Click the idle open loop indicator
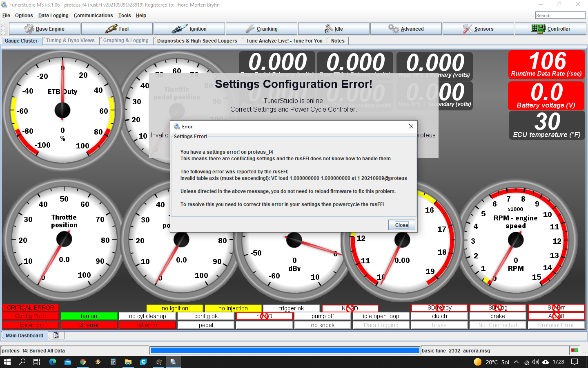588x368 pixels. pos(381,316)
